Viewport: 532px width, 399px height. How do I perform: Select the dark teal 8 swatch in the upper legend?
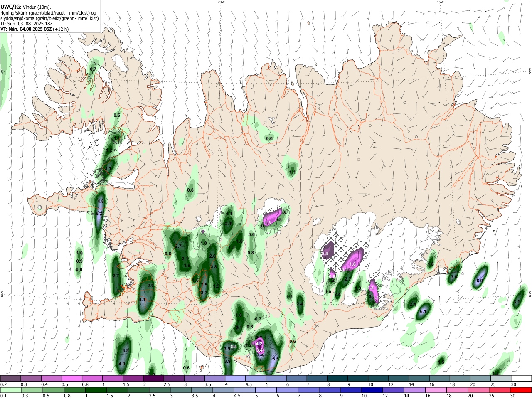pyautogui.click(x=337, y=378)
